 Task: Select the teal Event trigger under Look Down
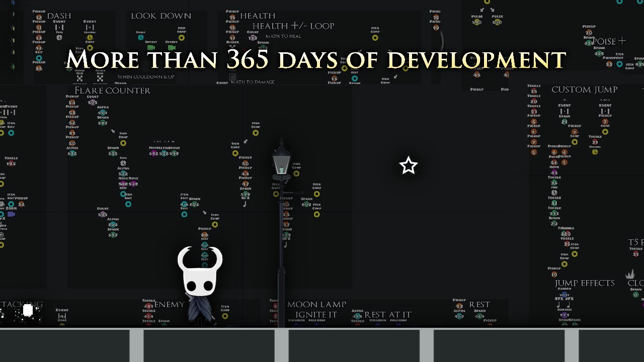141,37
